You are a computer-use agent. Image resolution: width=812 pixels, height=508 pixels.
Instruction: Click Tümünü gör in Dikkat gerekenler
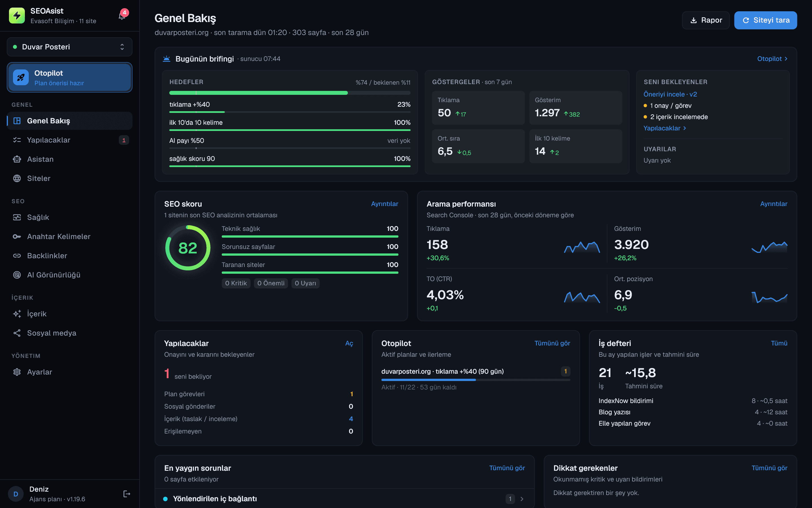click(x=769, y=468)
